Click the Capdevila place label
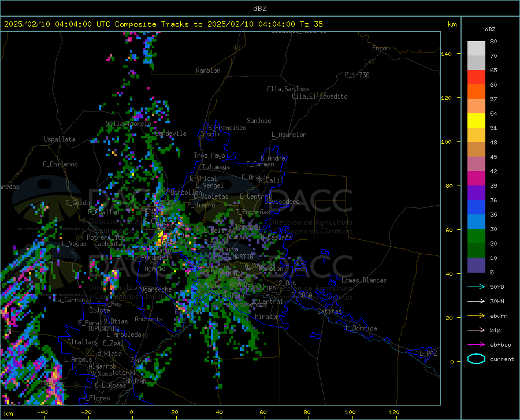Screen dimensions: 520x420 pyautogui.click(x=170, y=133)
